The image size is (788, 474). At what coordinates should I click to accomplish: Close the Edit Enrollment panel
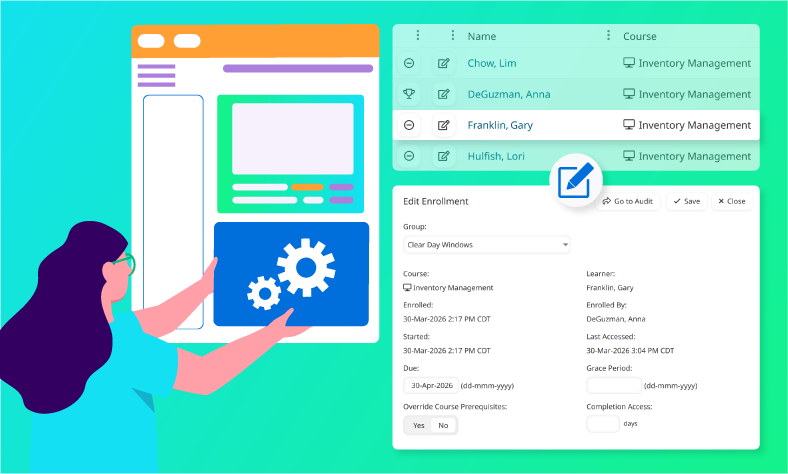[732, 201]
